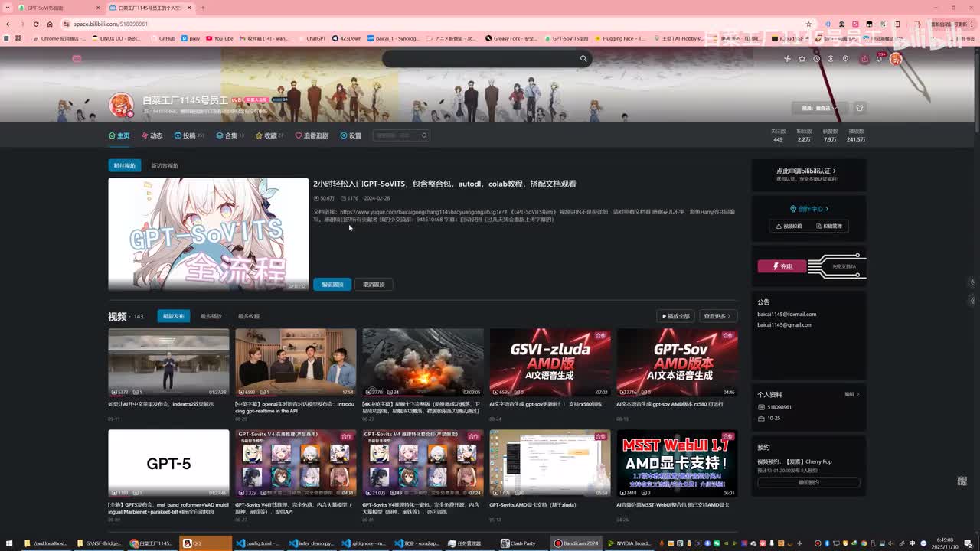
Task: Open the LINUX DO bookmark
Action: [x=116, y=38]
